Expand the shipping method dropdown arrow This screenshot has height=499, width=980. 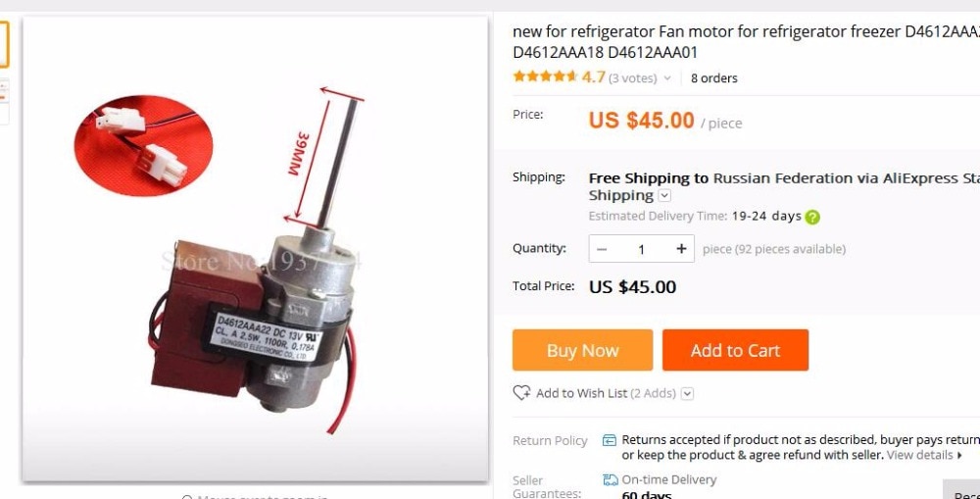click(x=665, y=196)
